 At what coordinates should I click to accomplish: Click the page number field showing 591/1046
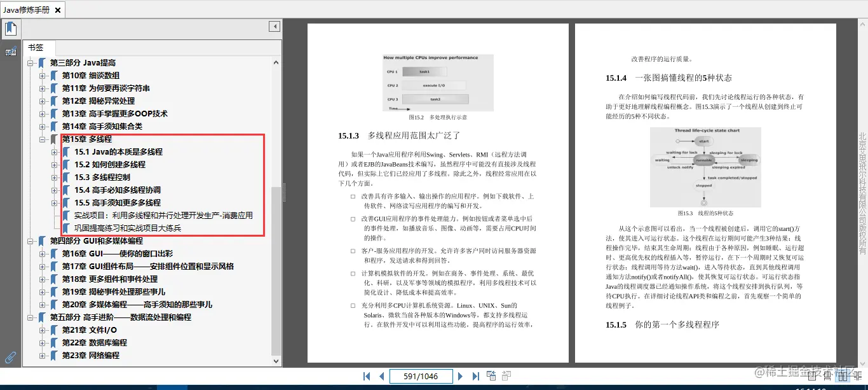click(x=421, y=376)
